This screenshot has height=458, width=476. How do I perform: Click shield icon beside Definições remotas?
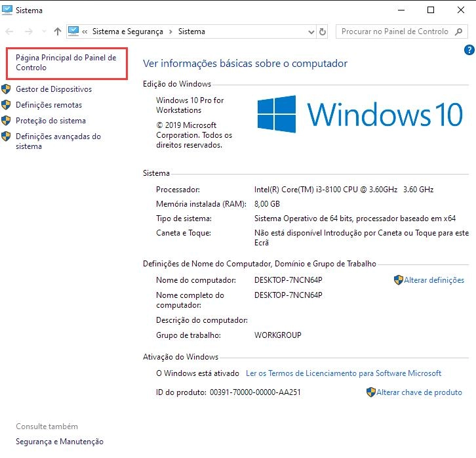tap(6, 105)
